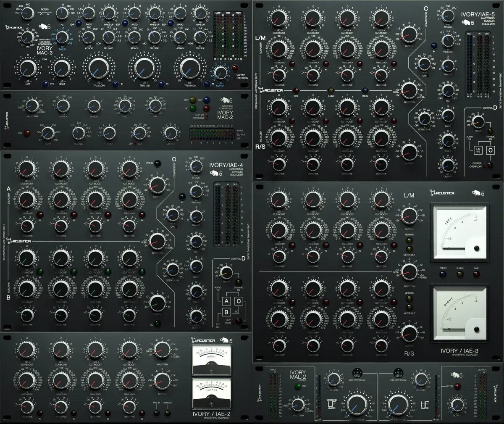
Task: Click the red CLIPPER overflow LED on MAC-3
Action: tap(235, 68)
